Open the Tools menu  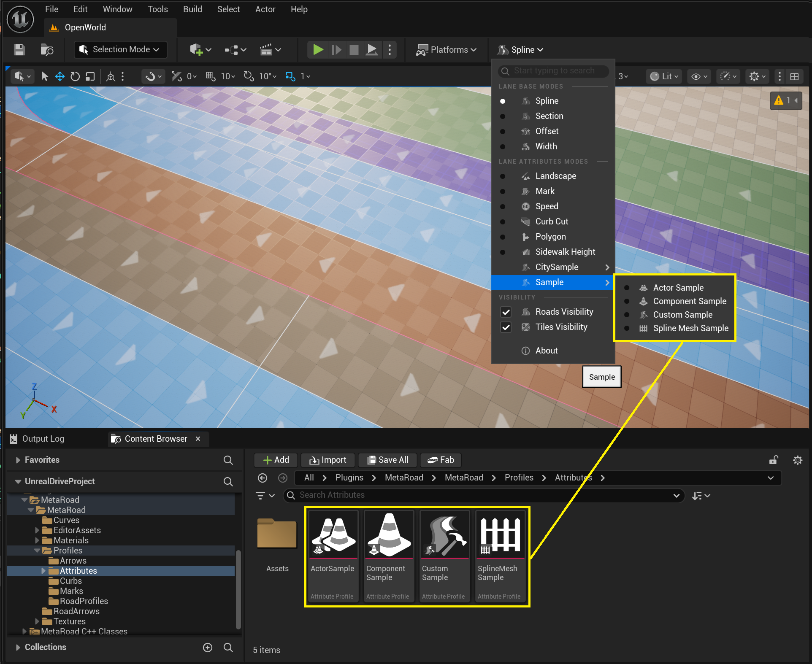[157, 9]
